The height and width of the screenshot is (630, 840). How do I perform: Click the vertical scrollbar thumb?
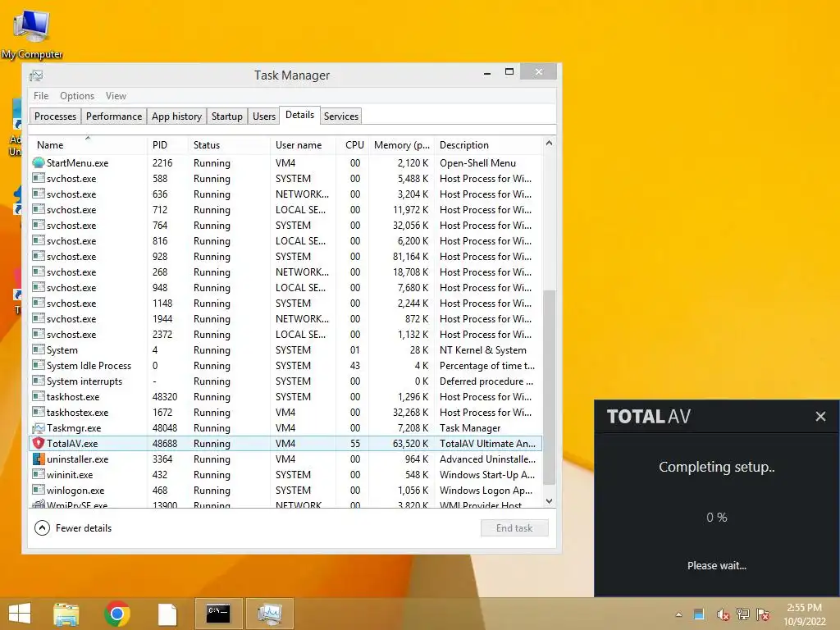coord(549,387)
